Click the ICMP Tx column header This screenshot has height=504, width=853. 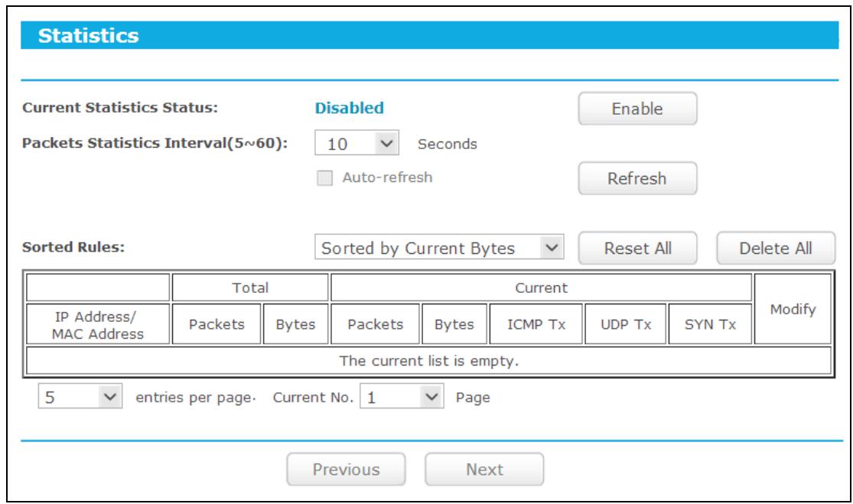[536, 324]
